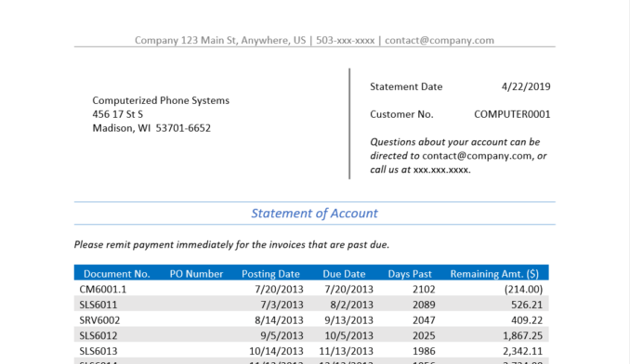
Task: Click days past value 1986
Action: pos(424,351)
